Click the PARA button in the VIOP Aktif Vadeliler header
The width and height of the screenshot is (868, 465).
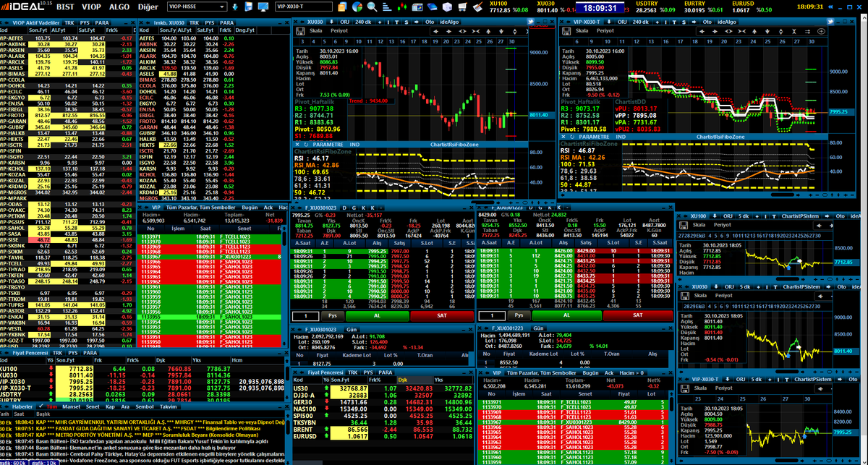[101, 23]
